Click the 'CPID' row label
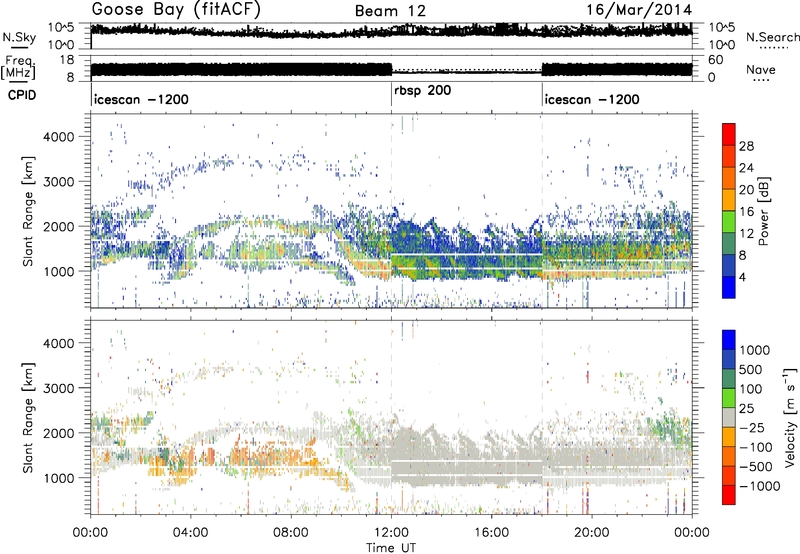This screenshot has height=554, width=800. (22, 95)
